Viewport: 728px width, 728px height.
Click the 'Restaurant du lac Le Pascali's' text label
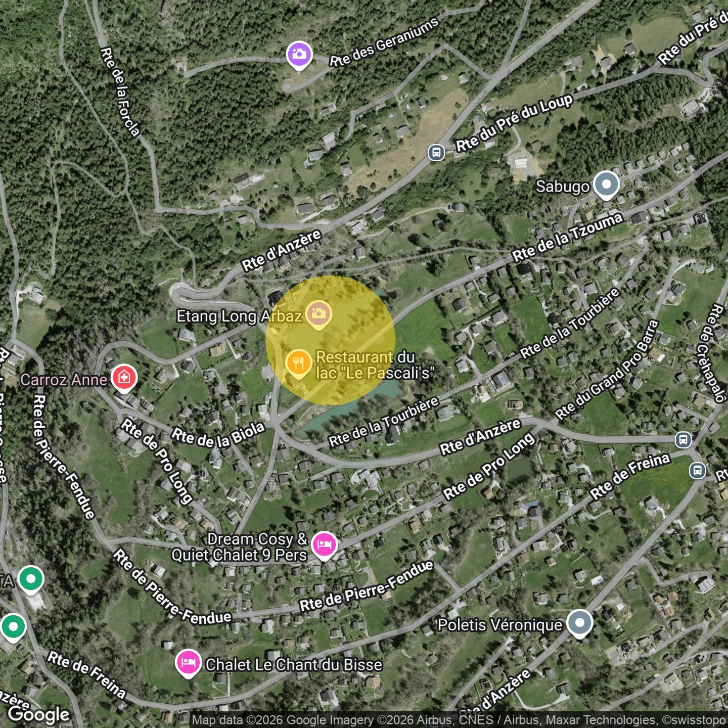(x=374, y=365)
